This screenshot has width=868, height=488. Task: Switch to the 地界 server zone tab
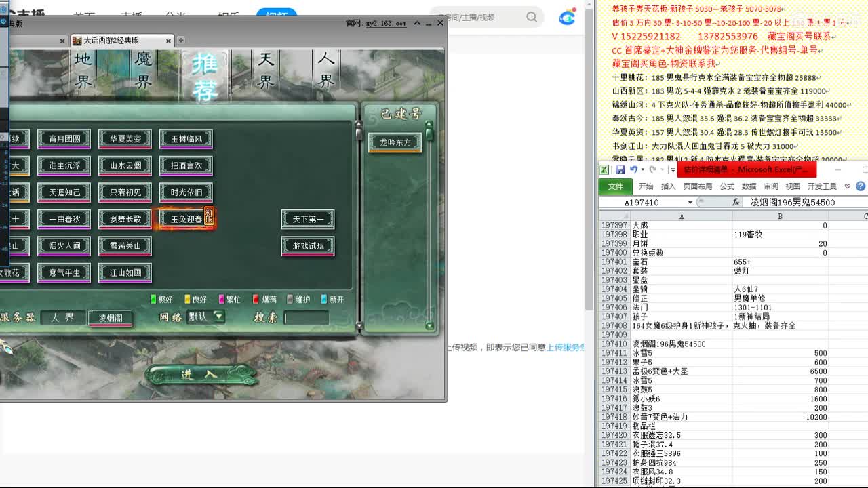pyautogui.click(x=83, y=71)
